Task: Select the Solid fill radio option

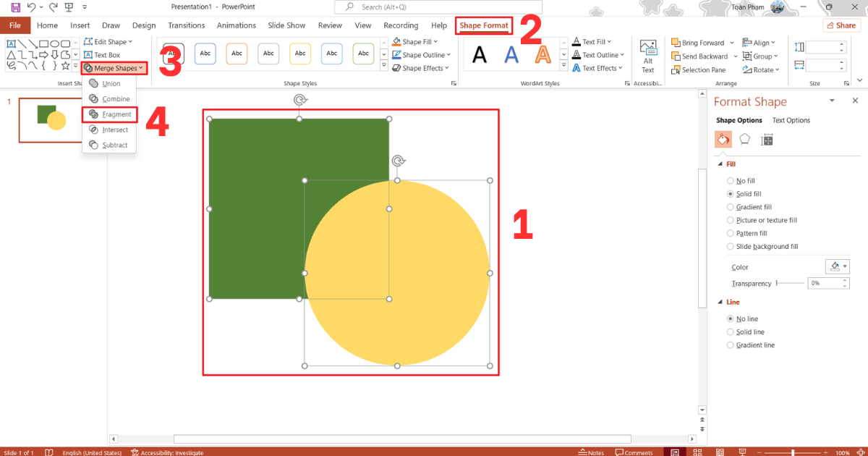Action: (x=744, y=194)
